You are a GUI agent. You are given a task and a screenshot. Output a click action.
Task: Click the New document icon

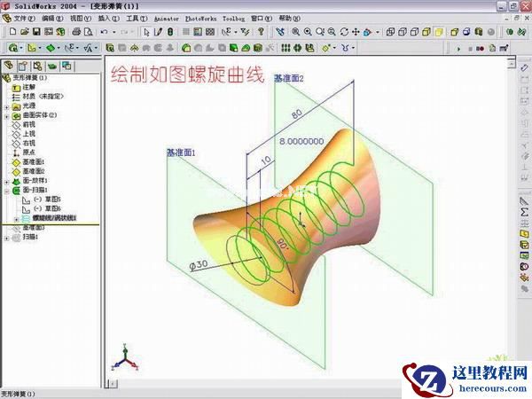[x=12, y=32]
